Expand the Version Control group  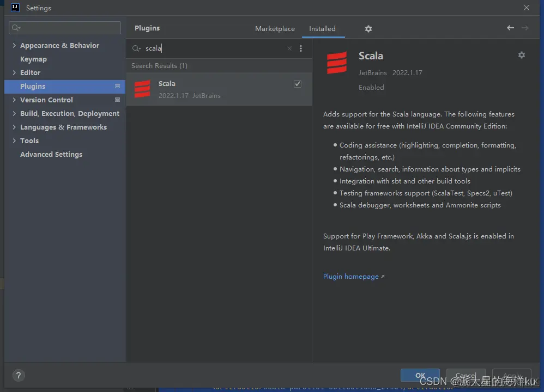14,100
